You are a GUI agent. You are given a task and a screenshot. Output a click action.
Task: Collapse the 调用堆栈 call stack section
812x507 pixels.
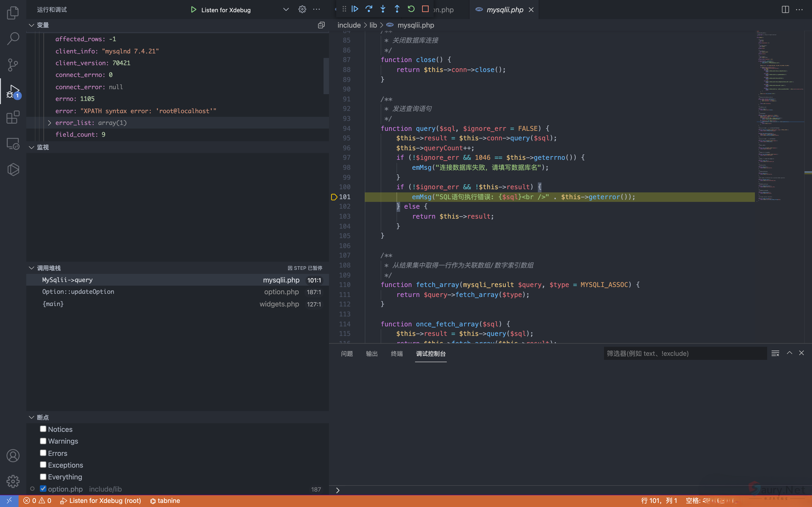coord(31,268)
